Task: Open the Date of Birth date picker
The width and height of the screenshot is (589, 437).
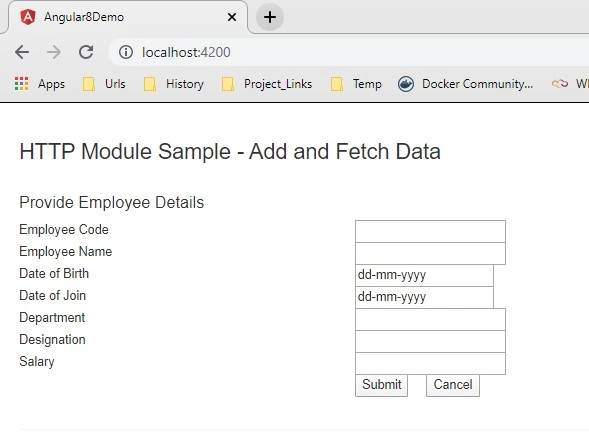Action: 424,275
